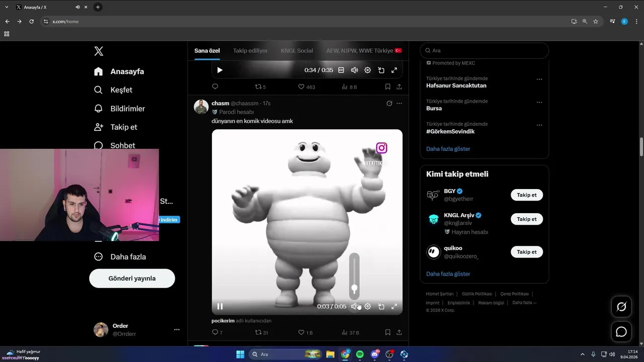The width and height of the screenshot is (644, 362).
Task: Follow BGY with Takip et
Action: point(527,195)
